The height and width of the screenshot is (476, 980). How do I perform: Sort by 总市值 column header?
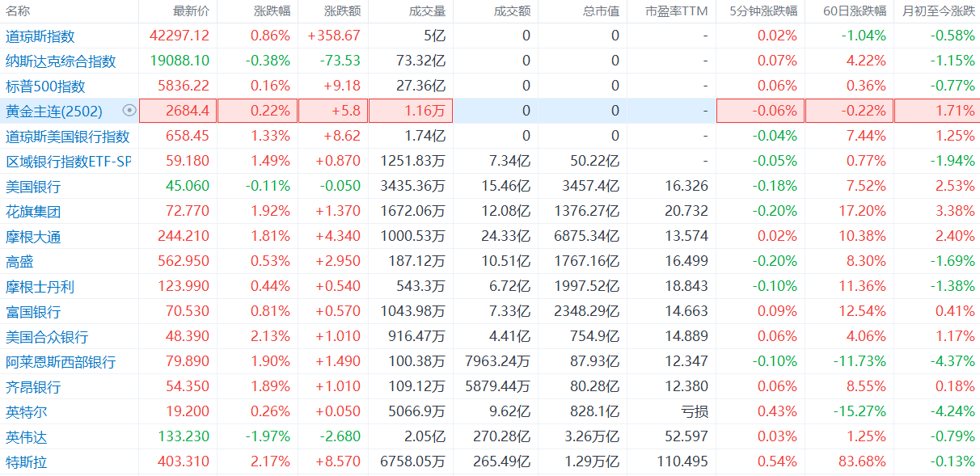pos(601,11)
